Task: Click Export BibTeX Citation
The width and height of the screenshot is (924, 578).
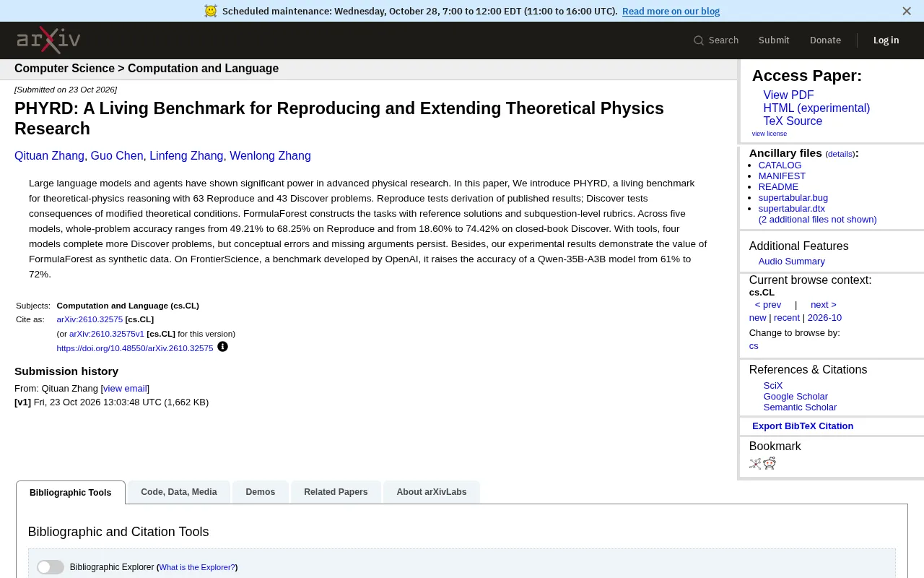Action: tap(803, 426)
